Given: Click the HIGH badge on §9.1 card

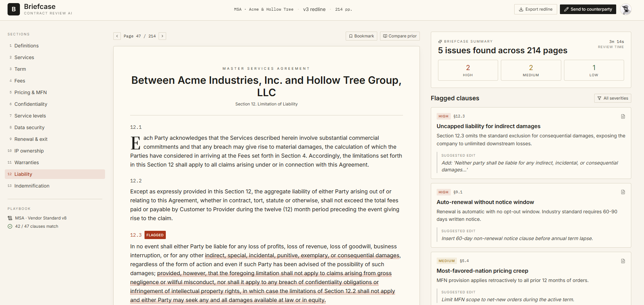Looking at the screenshot, I should [x=444, y=192].
